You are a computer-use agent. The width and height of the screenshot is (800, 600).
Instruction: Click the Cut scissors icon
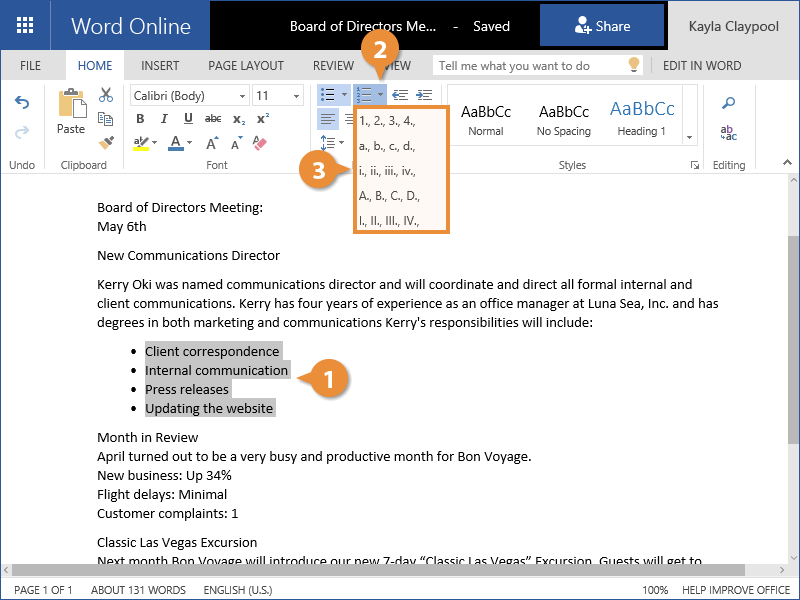coord(106,95)
